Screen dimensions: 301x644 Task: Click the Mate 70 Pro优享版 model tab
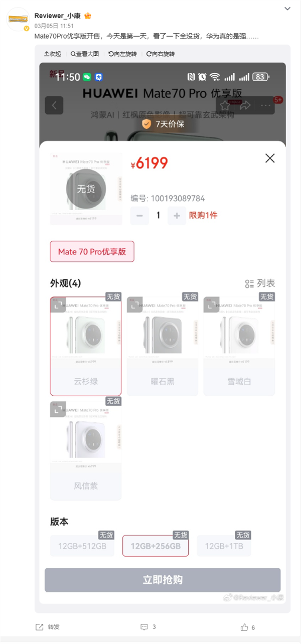tap(92, 251)
